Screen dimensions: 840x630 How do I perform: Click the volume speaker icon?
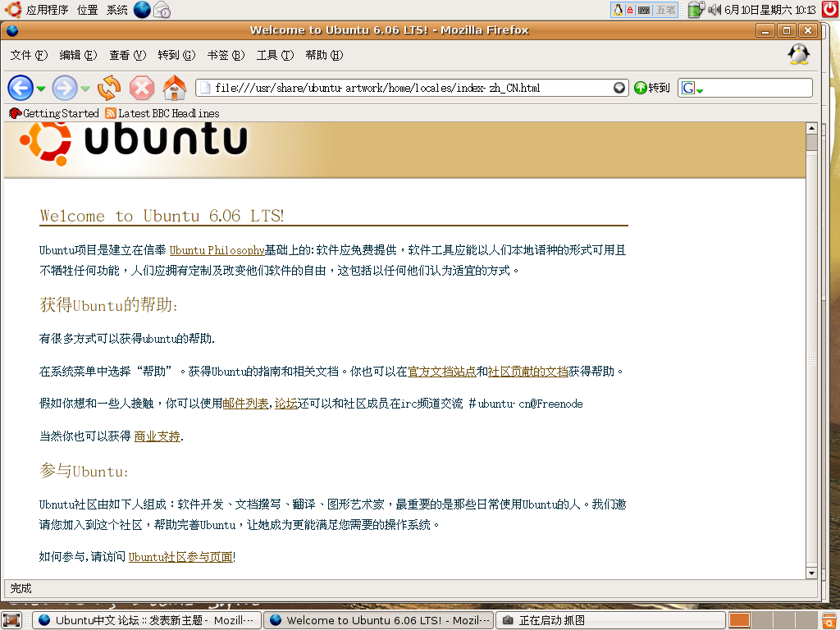714,10
